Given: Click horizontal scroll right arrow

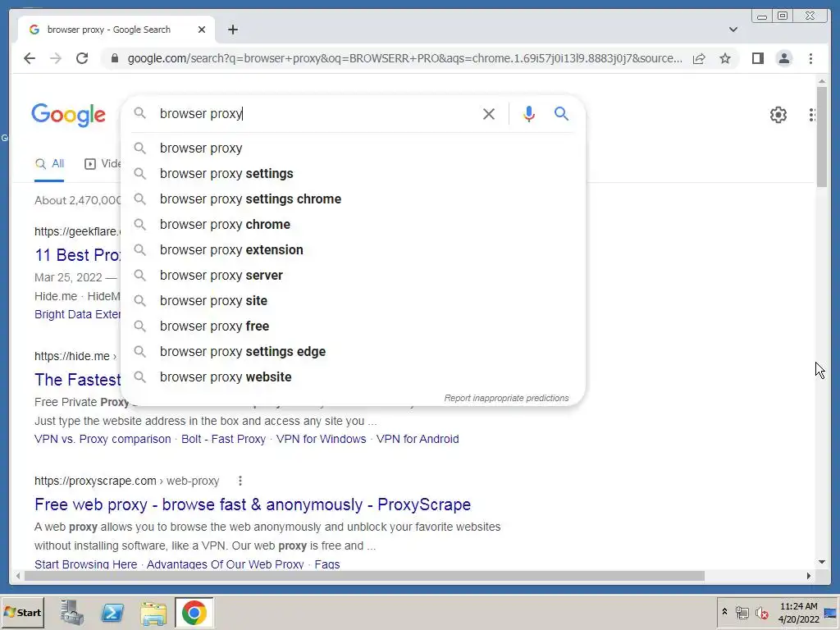Looking at the screenshot, I should pos(808,576).
